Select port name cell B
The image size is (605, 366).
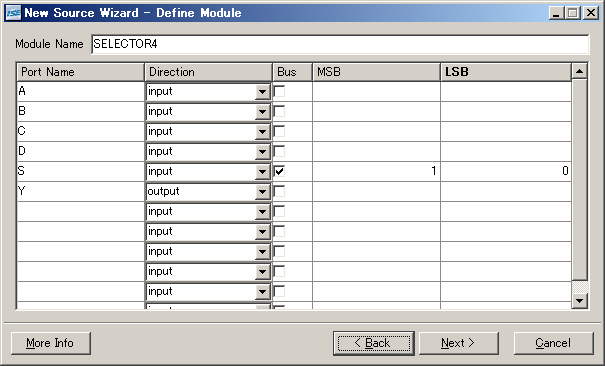coord(81,112)
